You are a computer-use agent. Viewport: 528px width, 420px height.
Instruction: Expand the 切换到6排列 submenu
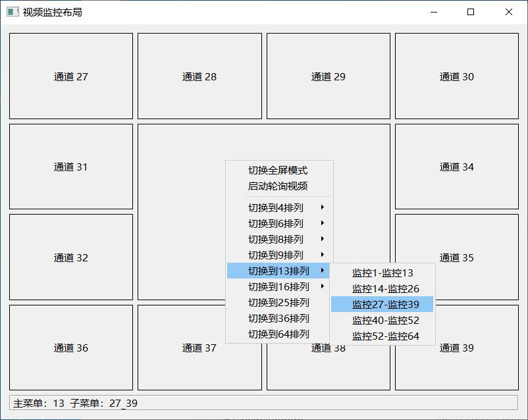click(x=278, y=223)
